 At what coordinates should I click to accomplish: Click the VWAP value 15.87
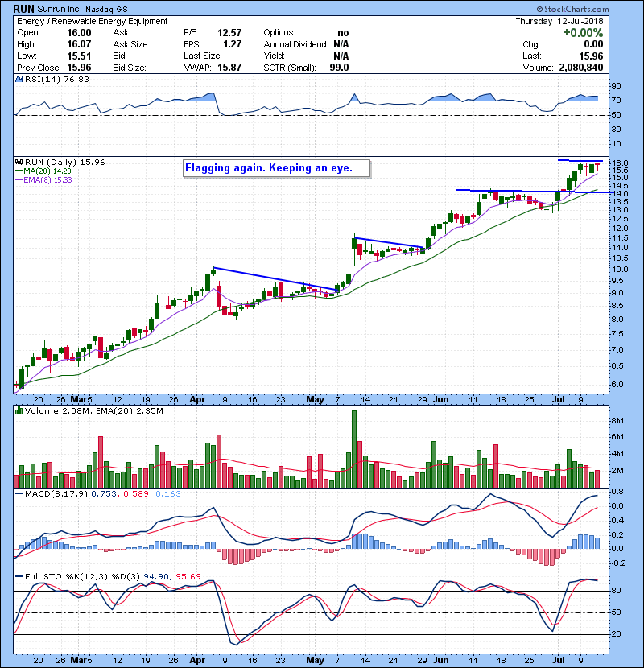(x=232, y=67)
